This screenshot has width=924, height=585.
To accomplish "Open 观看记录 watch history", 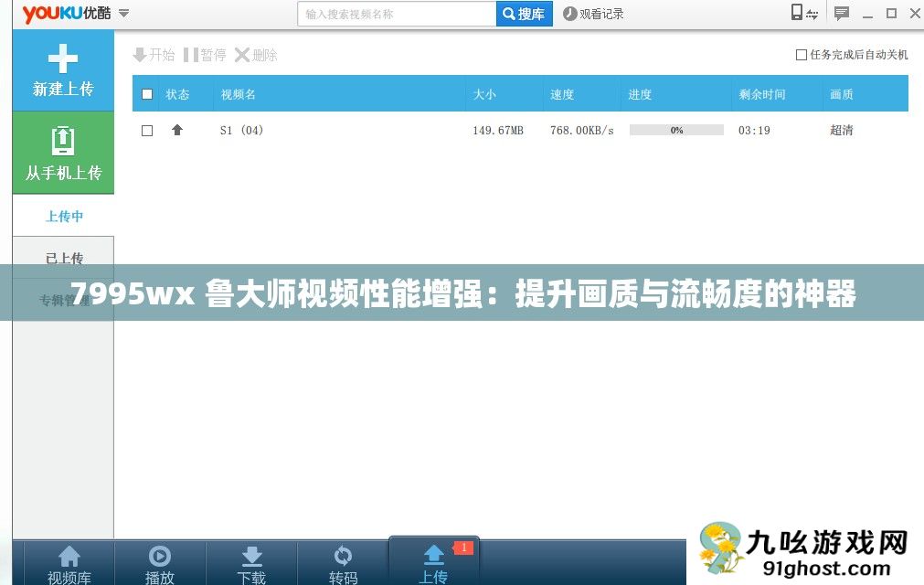I will [x=593, y=14].
